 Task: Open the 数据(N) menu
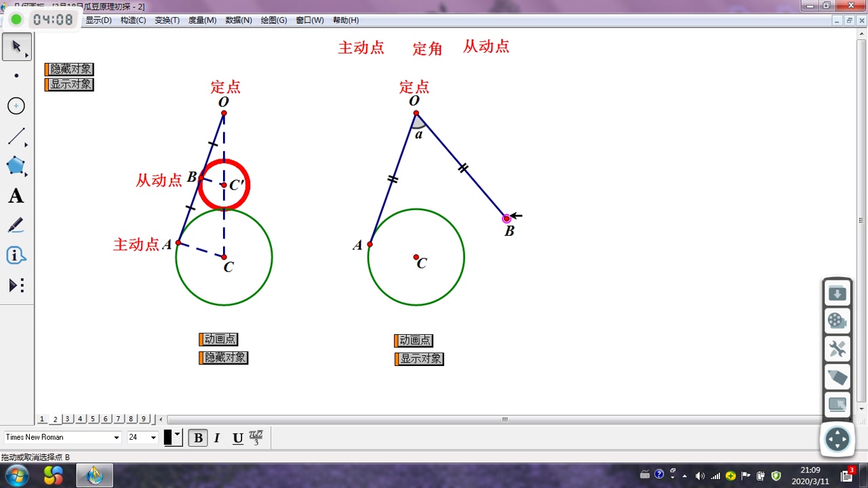[x=238, y=20]
